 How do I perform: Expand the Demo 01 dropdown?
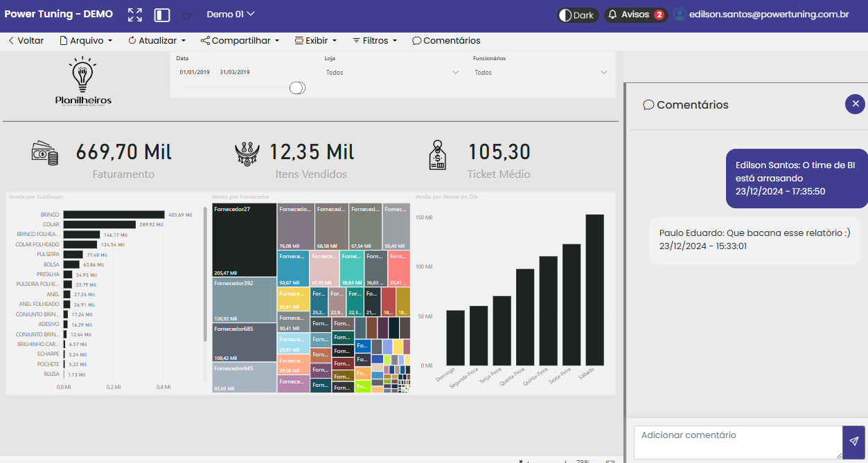coord(231,14)
